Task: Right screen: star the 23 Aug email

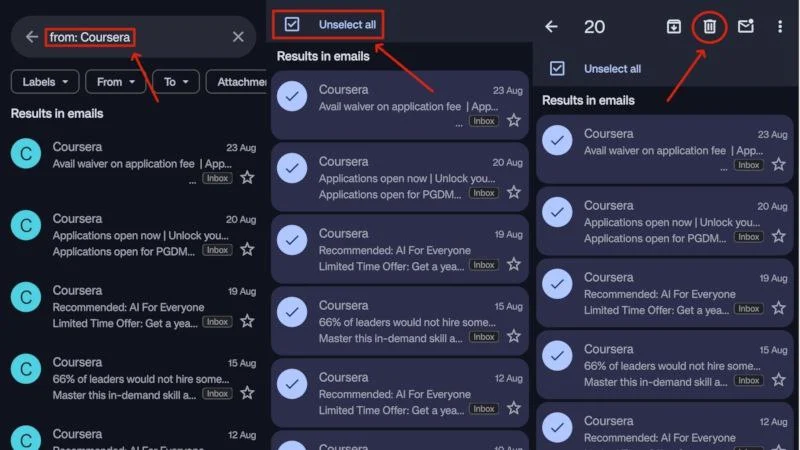Action: coord(779,164)
